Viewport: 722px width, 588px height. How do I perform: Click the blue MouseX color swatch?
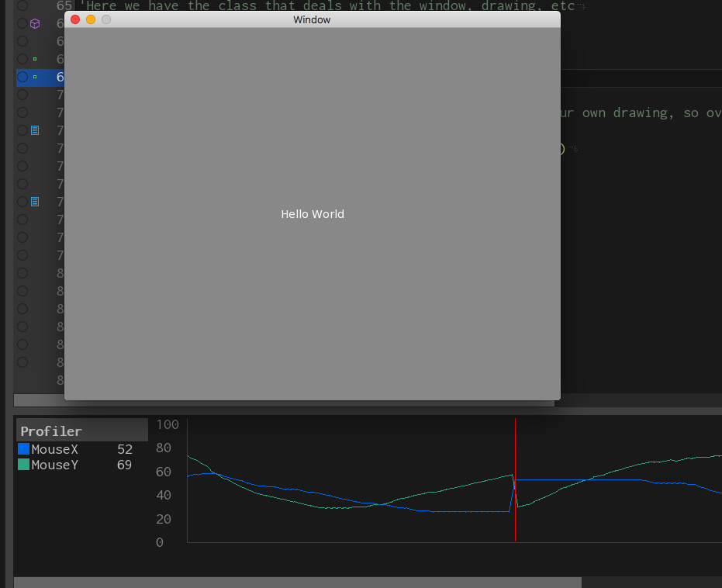(24, 449)
